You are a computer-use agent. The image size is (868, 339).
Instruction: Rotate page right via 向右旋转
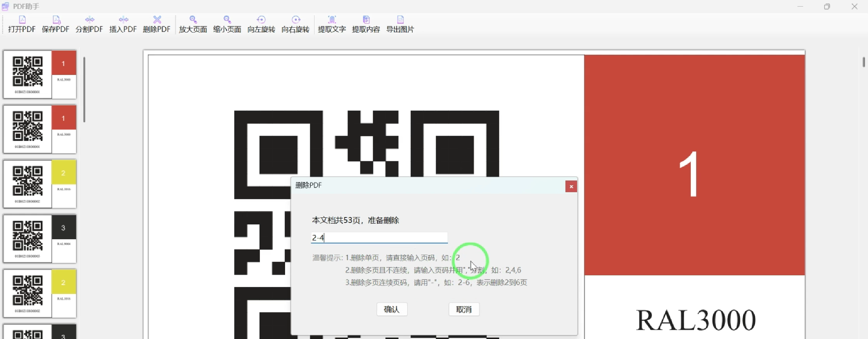pyautogui.click(x=295, y=24)
